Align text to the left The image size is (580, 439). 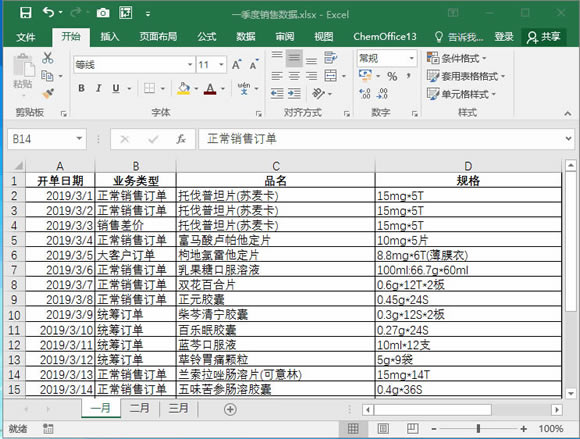277,76
